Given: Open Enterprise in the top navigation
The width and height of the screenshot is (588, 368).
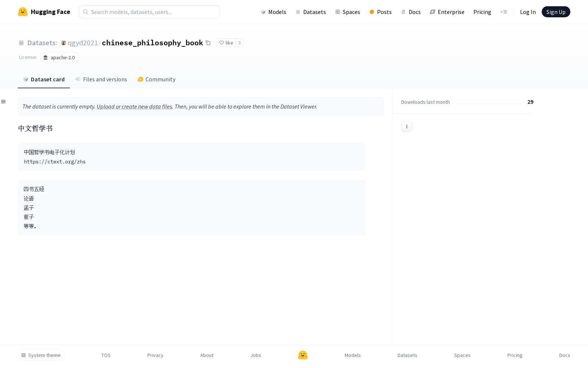Looking at the screenshot, I should [x=447, y=12].
